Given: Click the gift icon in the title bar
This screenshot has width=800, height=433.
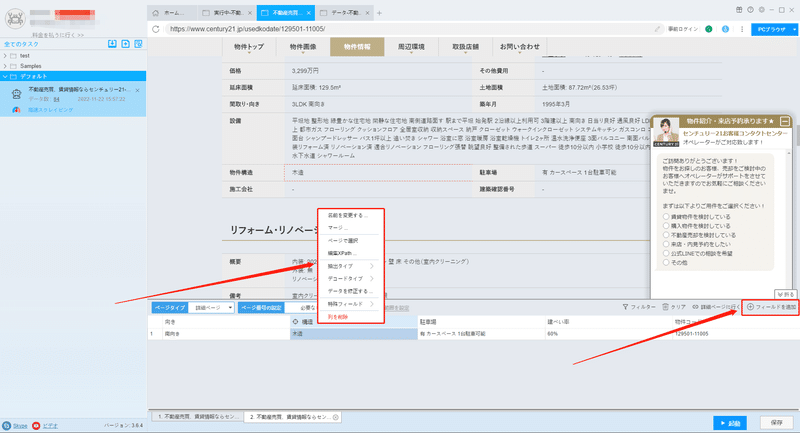Looking at the screenshot, I should (x=739, y=10).
